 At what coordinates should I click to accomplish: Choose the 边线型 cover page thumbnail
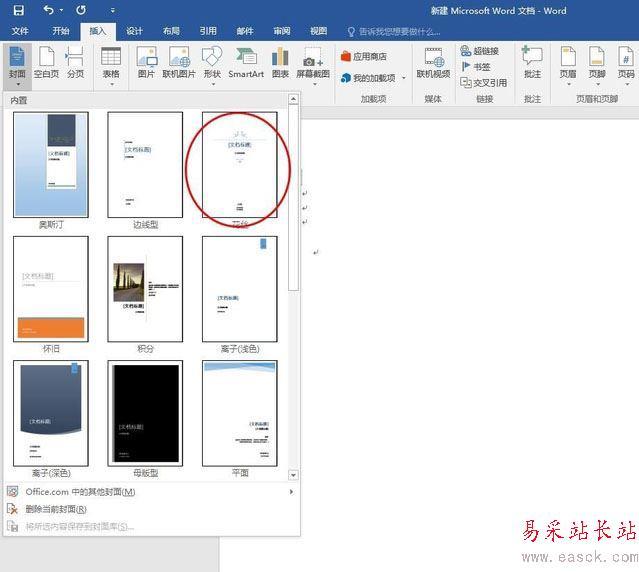pyautogui.click(x=145, y=165)
